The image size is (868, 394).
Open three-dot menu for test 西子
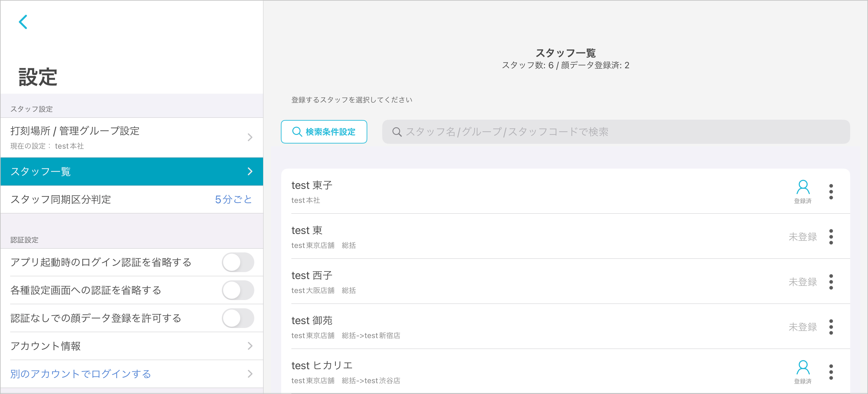click(831, 282)
